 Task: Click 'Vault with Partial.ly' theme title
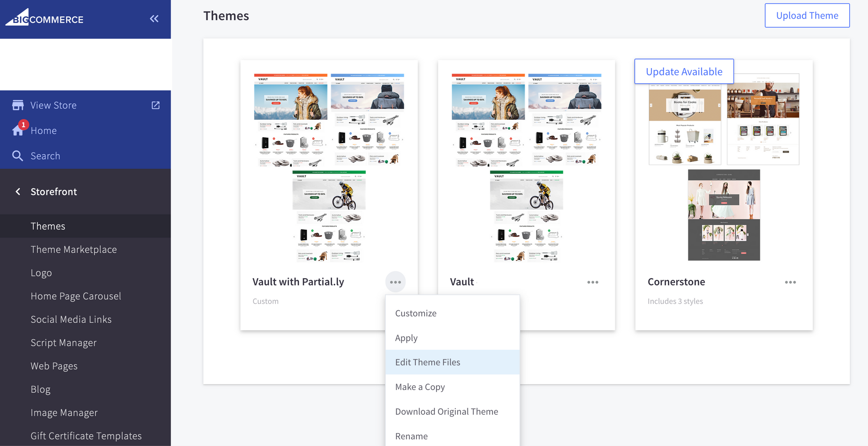[298, 282]
